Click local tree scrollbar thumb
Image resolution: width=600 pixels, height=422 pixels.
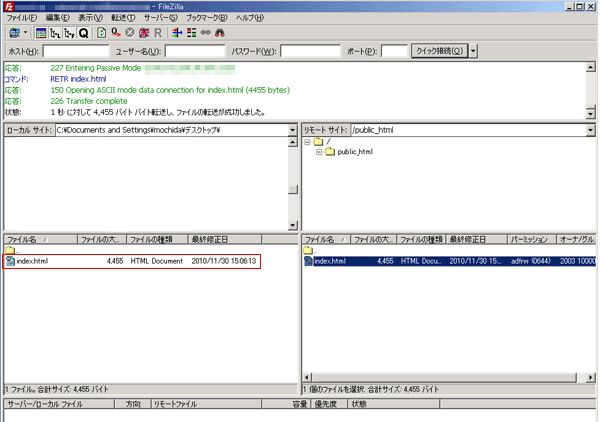[x=293, y=189]
